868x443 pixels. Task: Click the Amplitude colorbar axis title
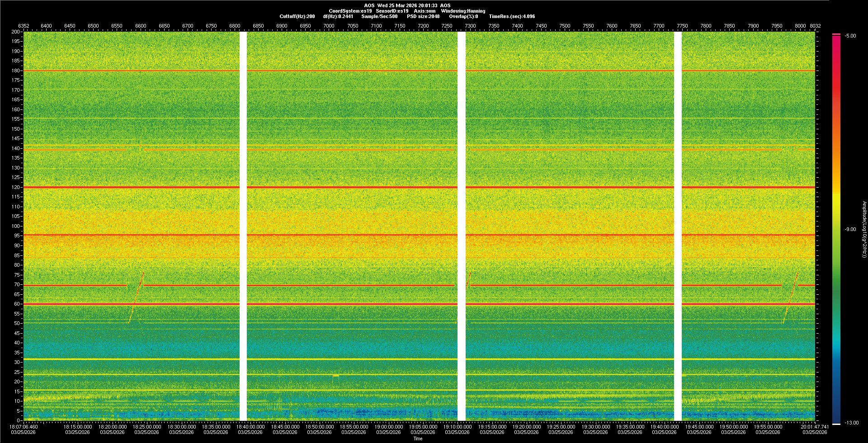[864, 230]
